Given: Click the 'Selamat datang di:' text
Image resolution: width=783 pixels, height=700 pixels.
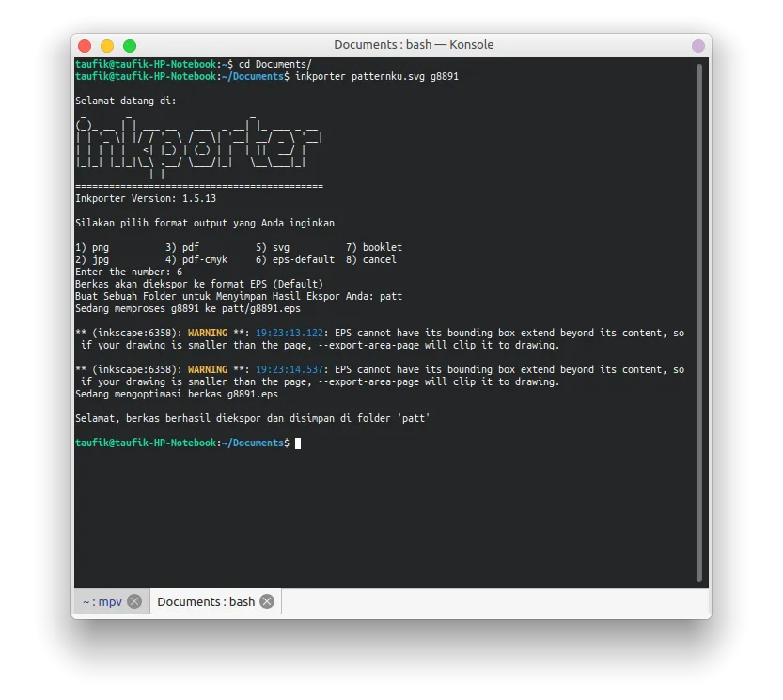Looking at the screenshot, I should (x=126, y=101).
